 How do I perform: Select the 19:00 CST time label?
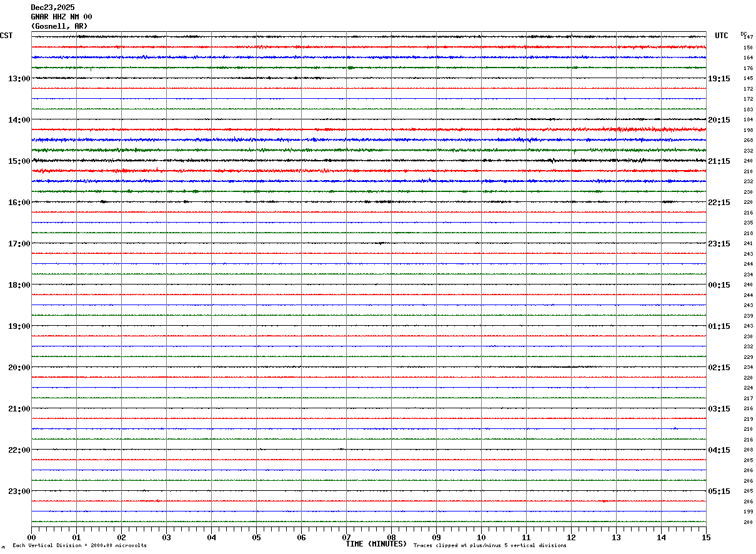click(x=19, y=326)
